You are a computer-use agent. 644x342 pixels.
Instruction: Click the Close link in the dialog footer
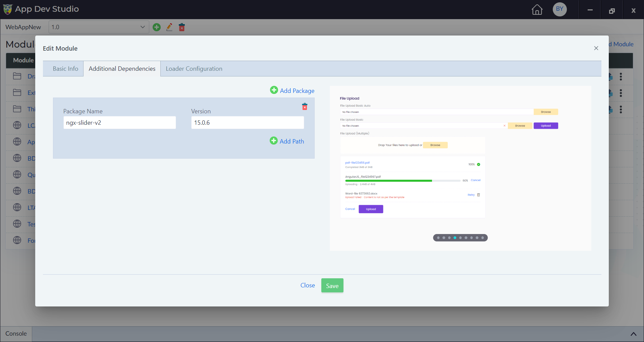[x=308, y=285]
